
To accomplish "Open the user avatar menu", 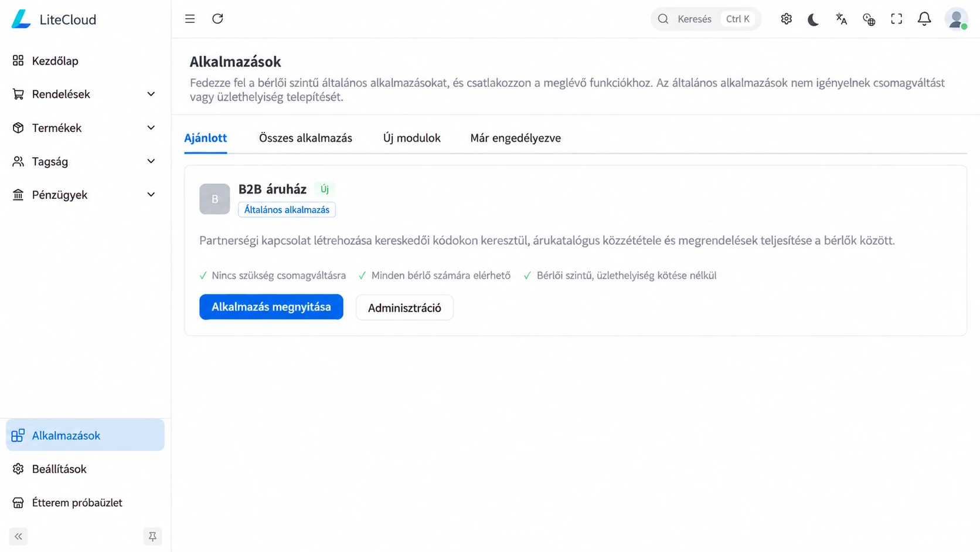I will [x=956, y=19].
